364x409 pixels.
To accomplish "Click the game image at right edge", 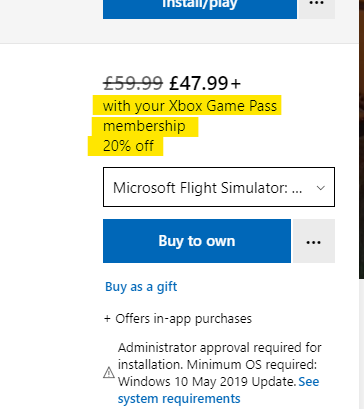I will (361, 138).
